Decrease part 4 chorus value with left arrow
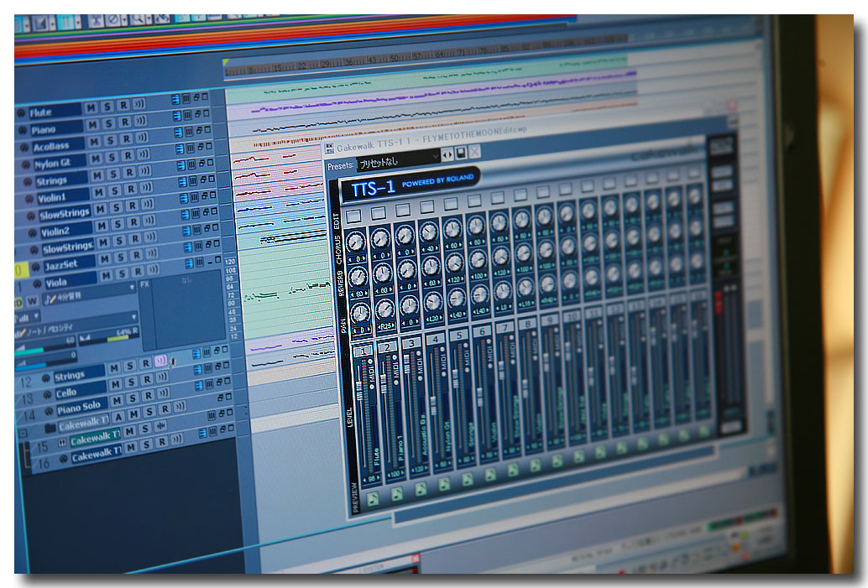Viewport: 868px width, 588px height. pyautogui.click(x=423, y=249)
